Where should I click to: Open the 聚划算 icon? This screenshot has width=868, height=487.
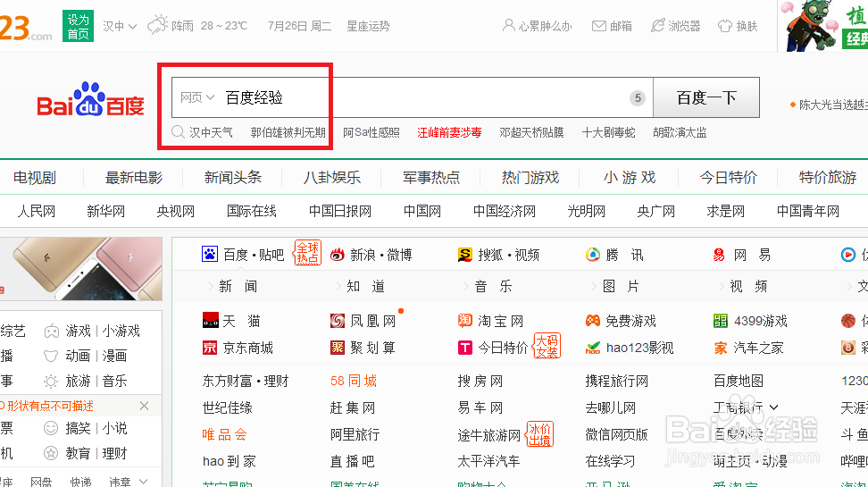tap(338, 348)
